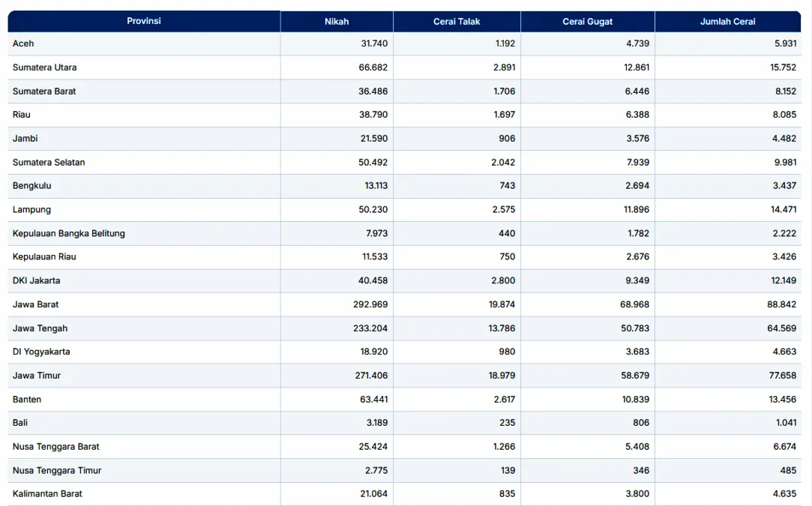Screen dimensions: 812x506
Task: Select the Jumlah Cerai column header
Action: pos(727,22)
